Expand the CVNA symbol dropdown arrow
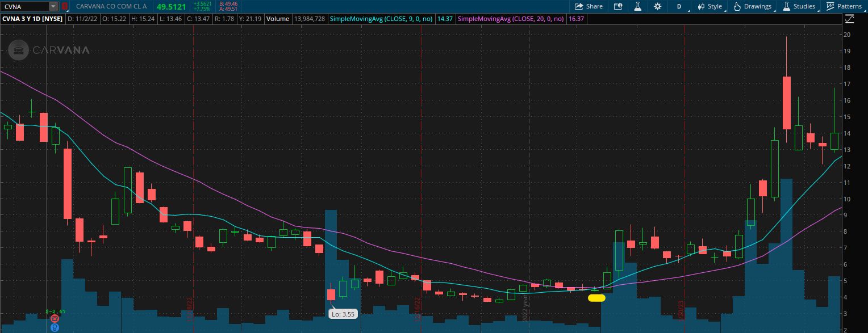Screen dimensions: 868x333 tap(53, 6)
